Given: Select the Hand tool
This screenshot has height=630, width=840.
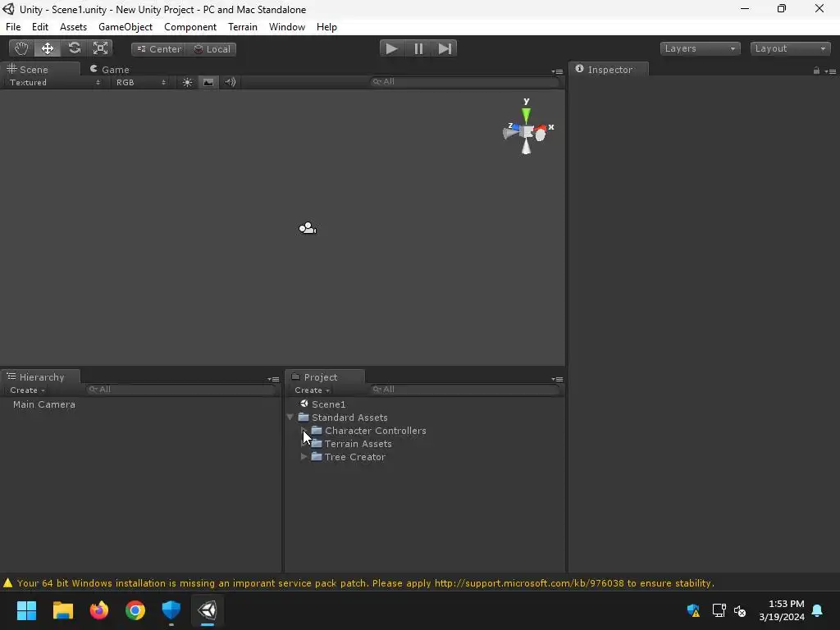Looking at the screenshot, I should [21, 48].
